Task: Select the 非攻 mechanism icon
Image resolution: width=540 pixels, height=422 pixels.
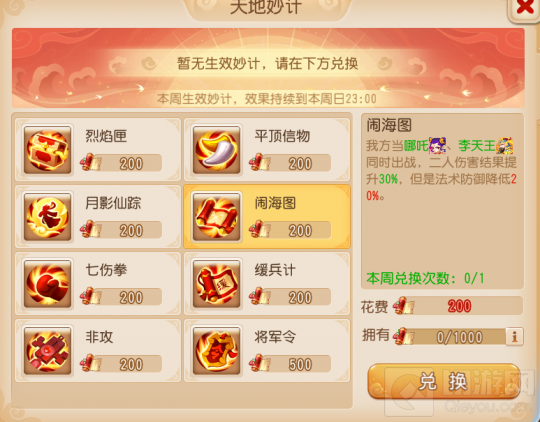Action: (x=48, y=351)
